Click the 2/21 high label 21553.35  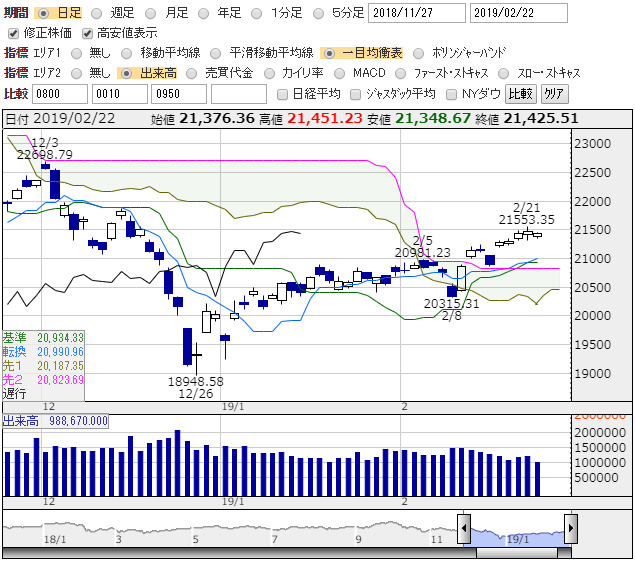click(526, 220)
